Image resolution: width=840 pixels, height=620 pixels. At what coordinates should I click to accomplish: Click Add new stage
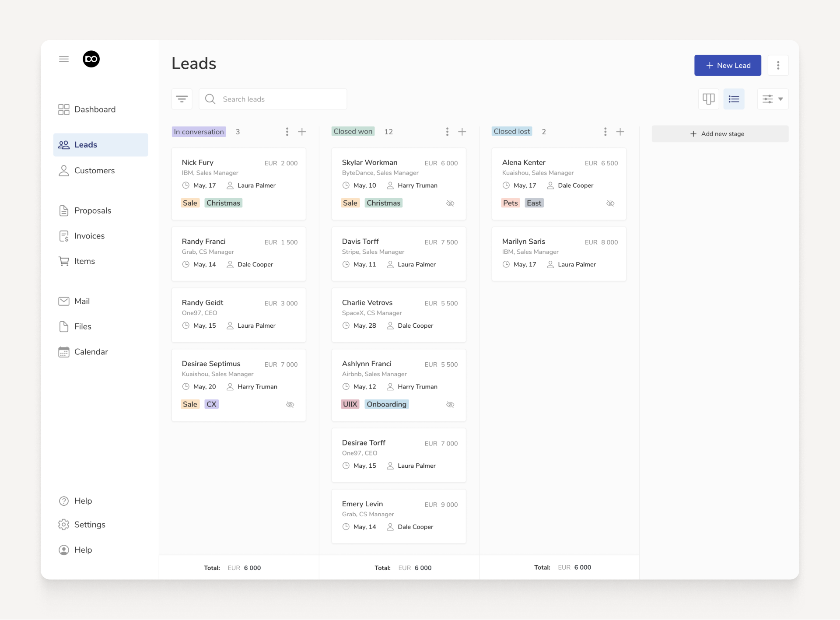720,133
